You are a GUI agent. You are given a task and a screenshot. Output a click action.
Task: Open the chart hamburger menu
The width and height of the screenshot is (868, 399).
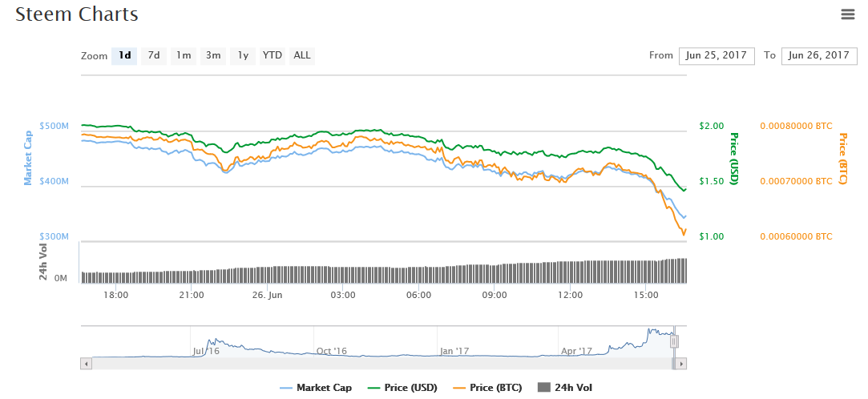click(847, 15)
